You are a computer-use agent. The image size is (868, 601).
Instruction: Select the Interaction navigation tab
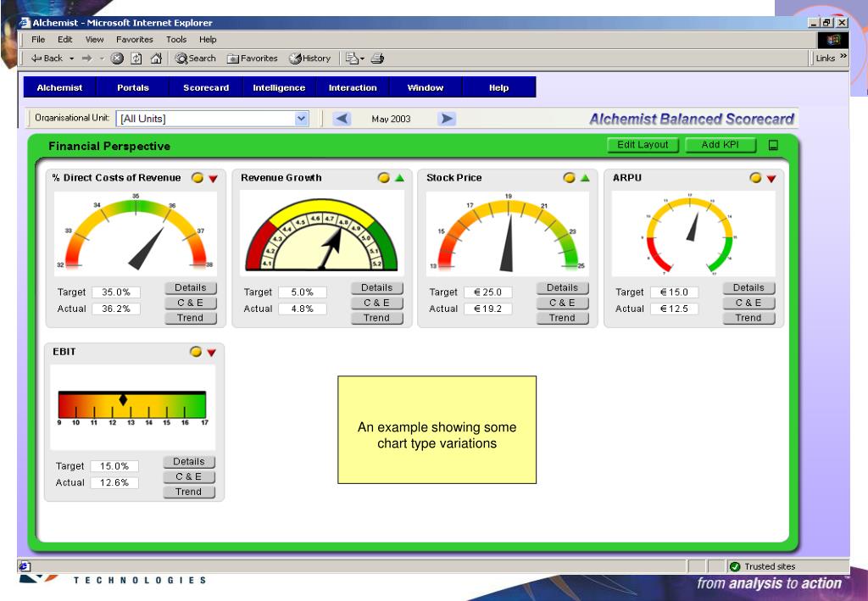click(x=353, y=87)
